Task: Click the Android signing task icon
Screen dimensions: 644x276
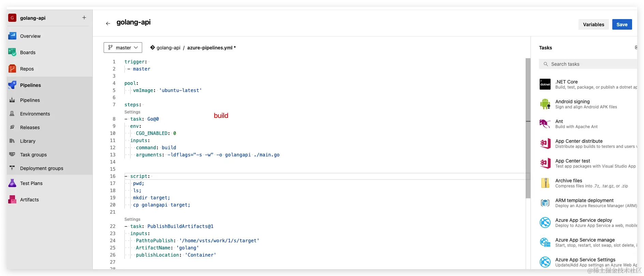Action: pyautogui.click(x=545, y=104)
